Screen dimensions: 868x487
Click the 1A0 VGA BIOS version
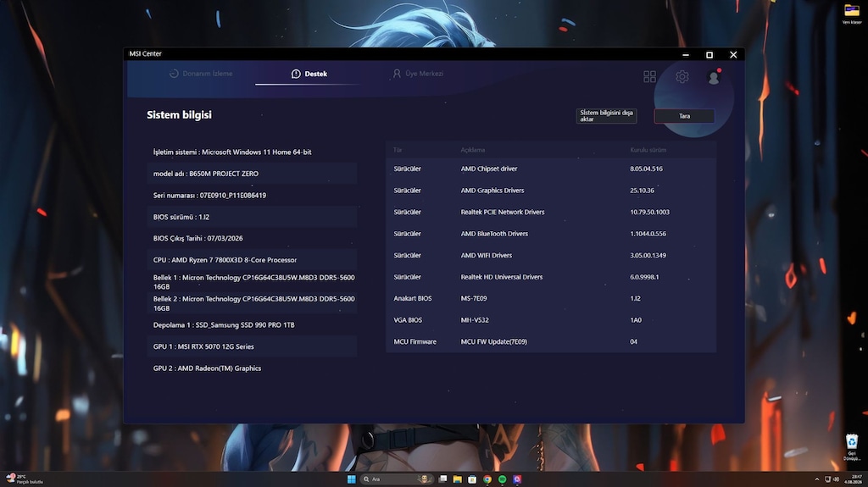[x=636, y=320]
